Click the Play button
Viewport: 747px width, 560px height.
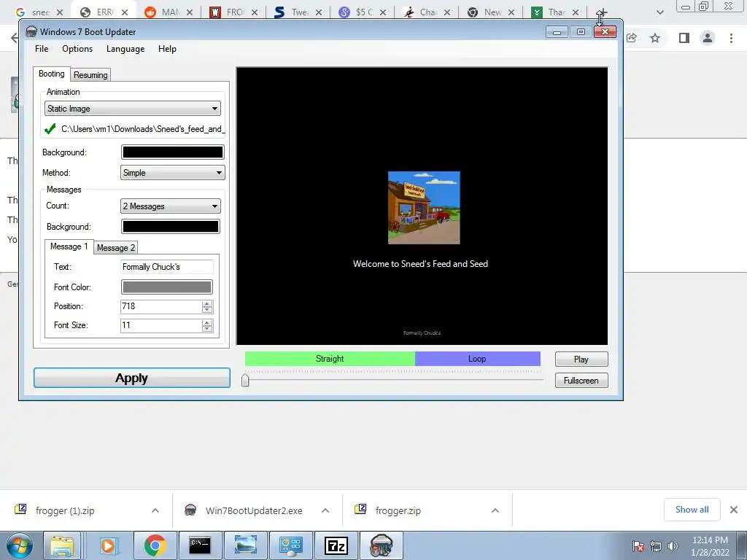click(581, 359)
